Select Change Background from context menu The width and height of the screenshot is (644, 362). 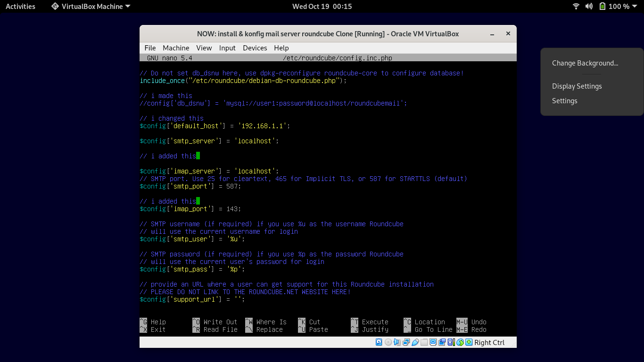(x=585, y=63)
